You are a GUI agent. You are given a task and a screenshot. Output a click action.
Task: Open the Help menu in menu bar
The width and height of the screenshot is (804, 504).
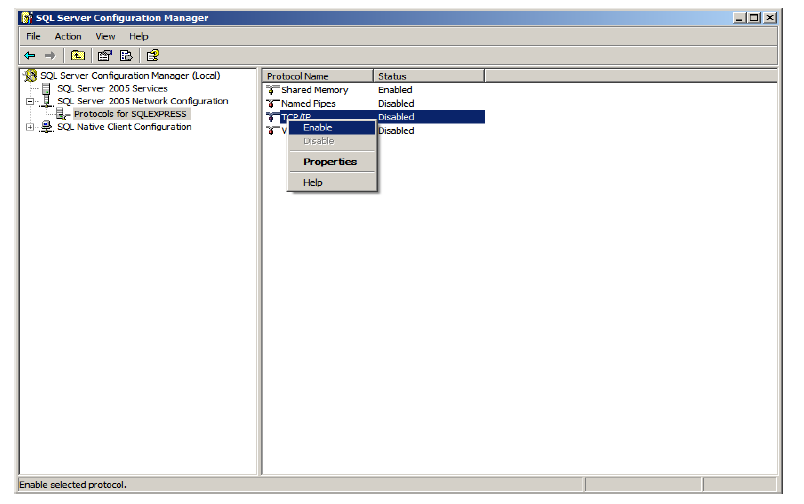coord(138,36)
